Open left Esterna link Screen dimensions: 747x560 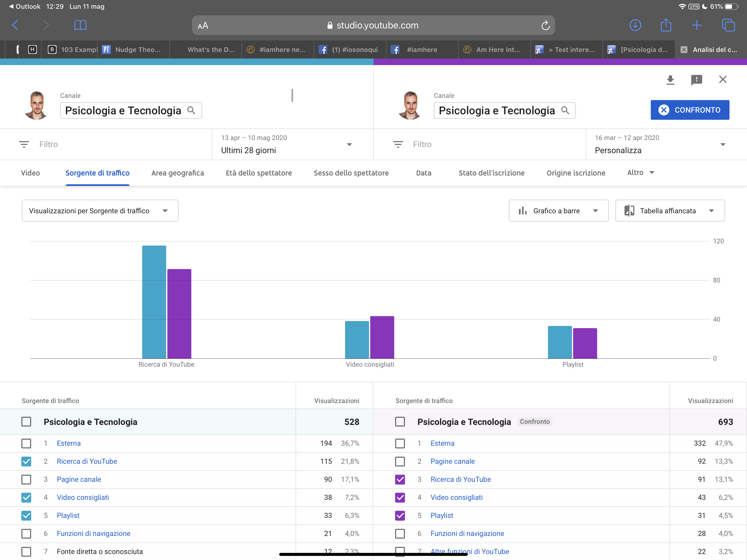tap(69, 443)
